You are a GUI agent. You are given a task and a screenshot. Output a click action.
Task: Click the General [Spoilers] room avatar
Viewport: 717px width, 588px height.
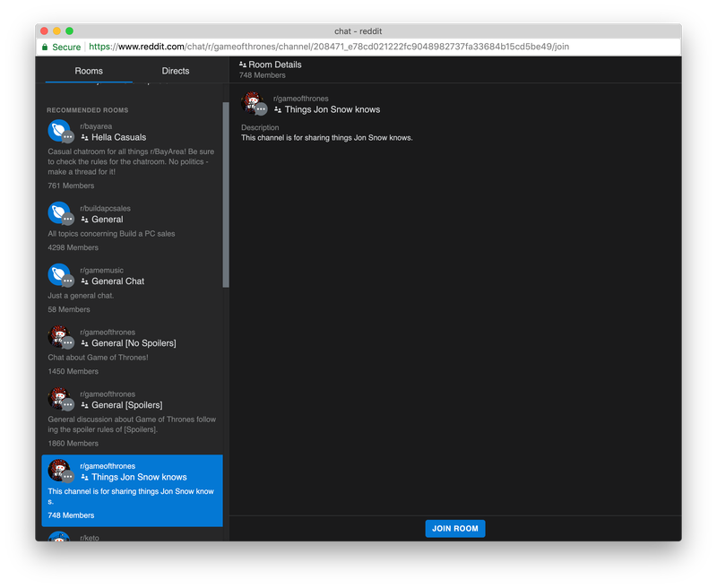(x=60, y=399)
